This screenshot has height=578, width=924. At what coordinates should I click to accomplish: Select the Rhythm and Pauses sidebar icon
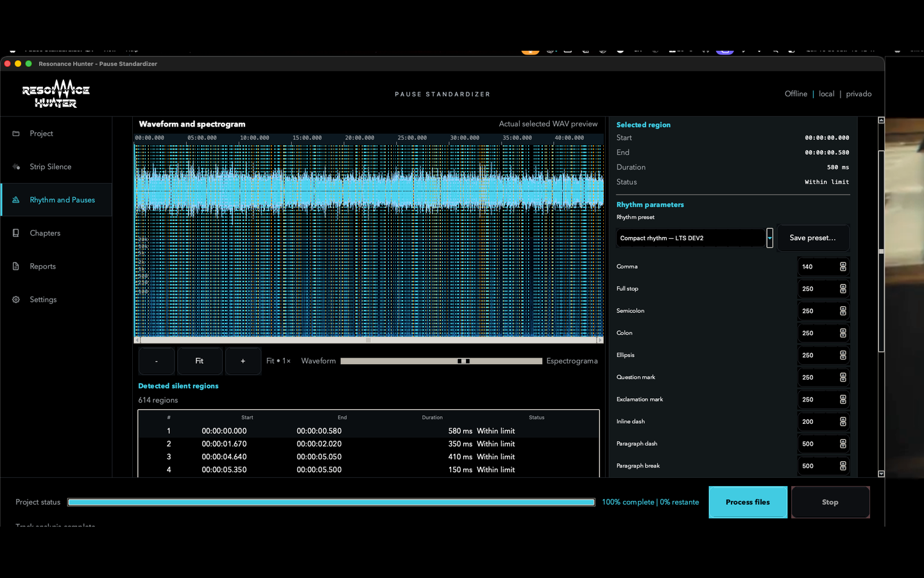point(16,200)
